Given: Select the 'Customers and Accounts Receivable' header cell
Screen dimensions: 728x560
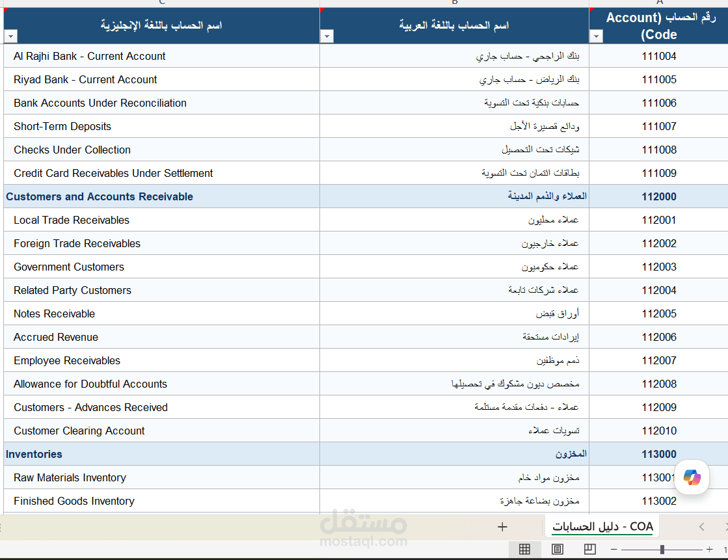Looking at the screenshot, I should (x=161, y=196).
